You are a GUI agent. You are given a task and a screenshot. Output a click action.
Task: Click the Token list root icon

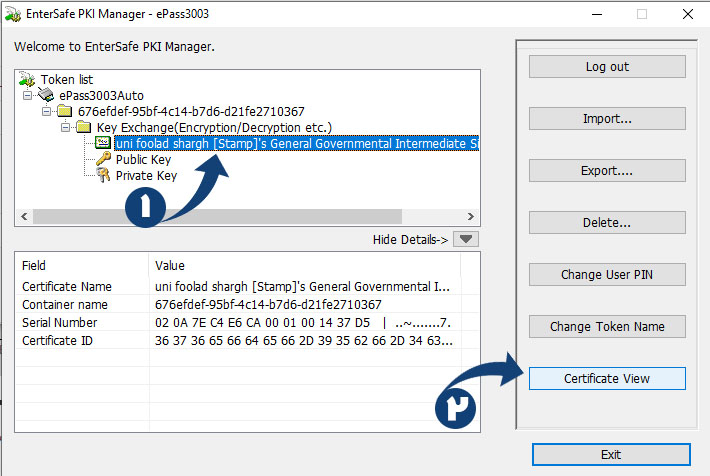[28, 79]
